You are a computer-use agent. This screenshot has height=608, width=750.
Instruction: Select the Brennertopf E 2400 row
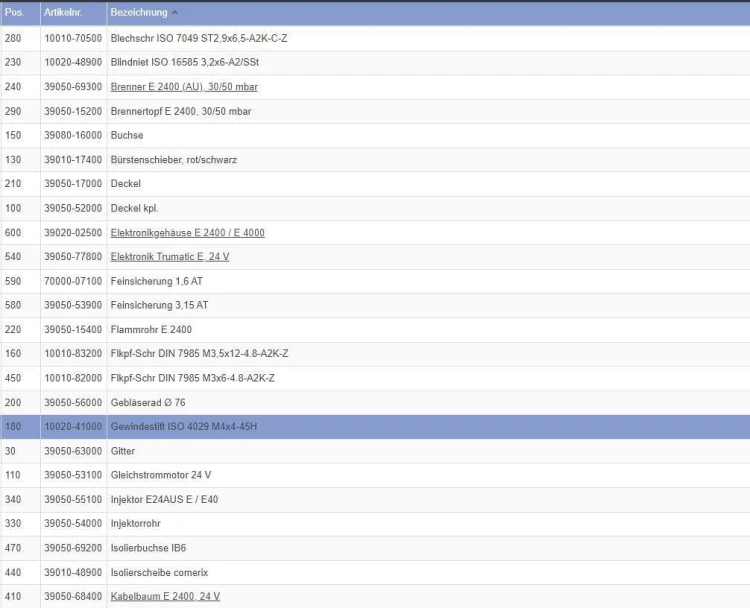click(x=375, y=111)
